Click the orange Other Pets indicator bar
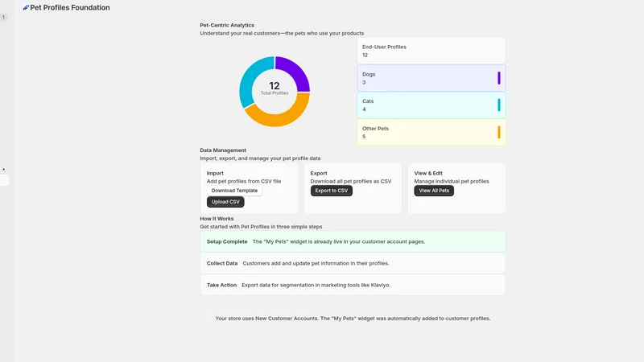This screenshot has width=644, height=362. [499, 132]
